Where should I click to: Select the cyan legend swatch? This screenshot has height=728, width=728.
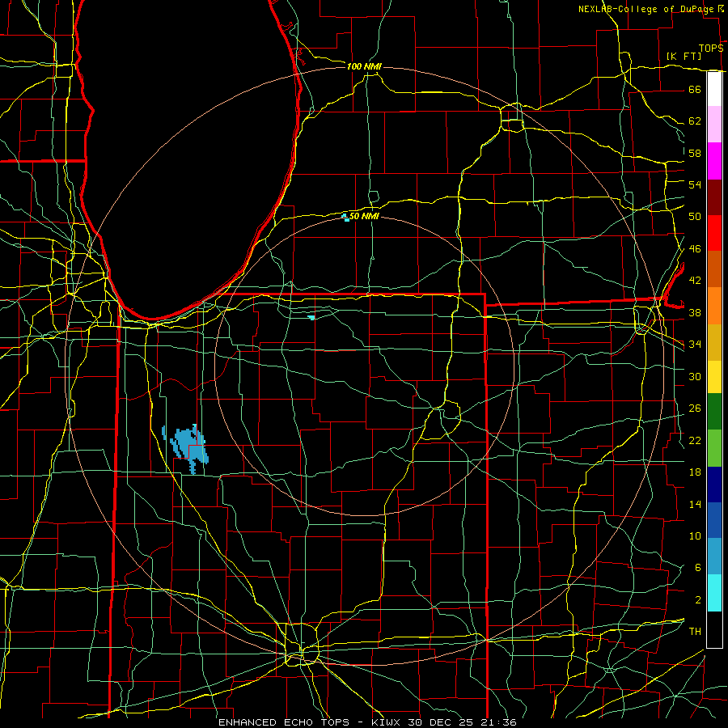pos(714,593)
